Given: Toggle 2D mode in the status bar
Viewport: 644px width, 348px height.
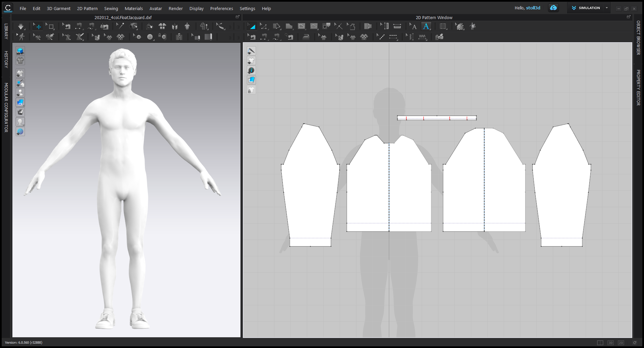Looking at the screenshot, I should click(x=621, y=343).
